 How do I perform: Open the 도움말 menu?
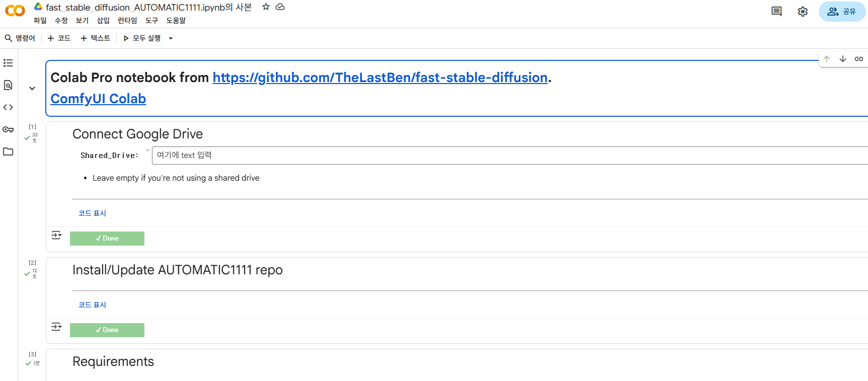[x=176, y=21]
